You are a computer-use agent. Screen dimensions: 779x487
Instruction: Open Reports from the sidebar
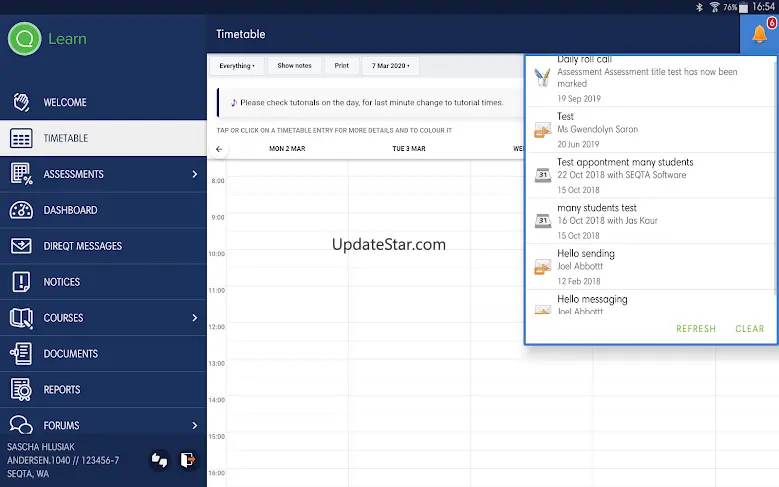click(x=103, y=390)
